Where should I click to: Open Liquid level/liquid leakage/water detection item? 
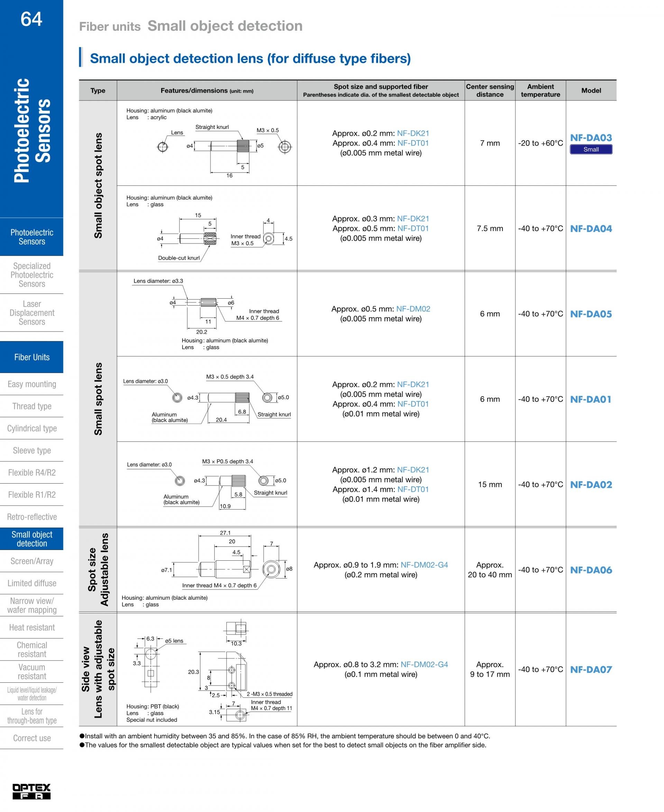(32, 694)
